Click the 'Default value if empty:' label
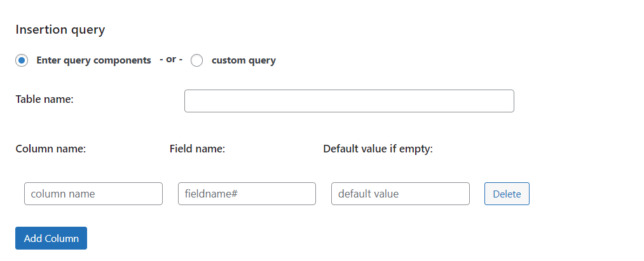 coord(378,149)
